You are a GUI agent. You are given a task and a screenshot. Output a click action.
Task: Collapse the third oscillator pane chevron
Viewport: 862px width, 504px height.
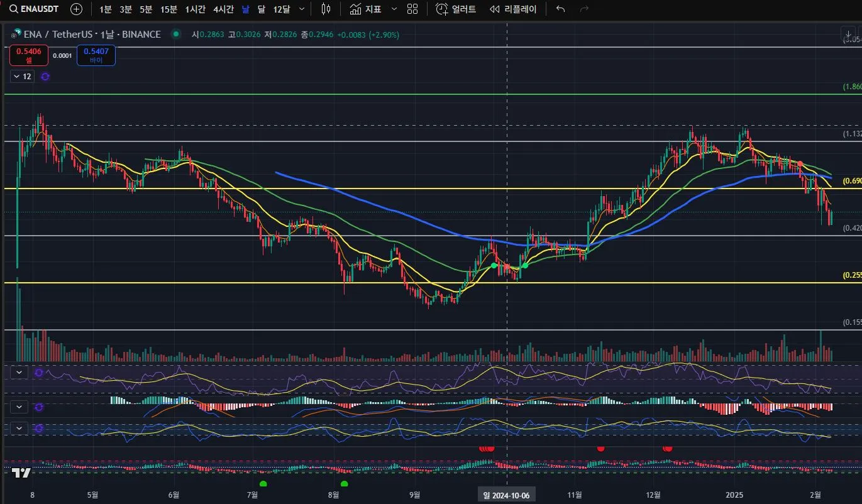[19, 428]
